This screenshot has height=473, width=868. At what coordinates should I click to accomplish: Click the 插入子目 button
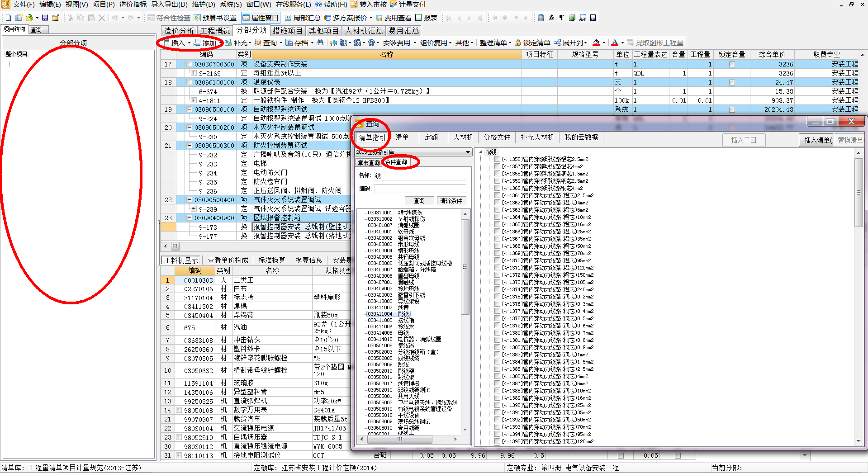(744, 140)
